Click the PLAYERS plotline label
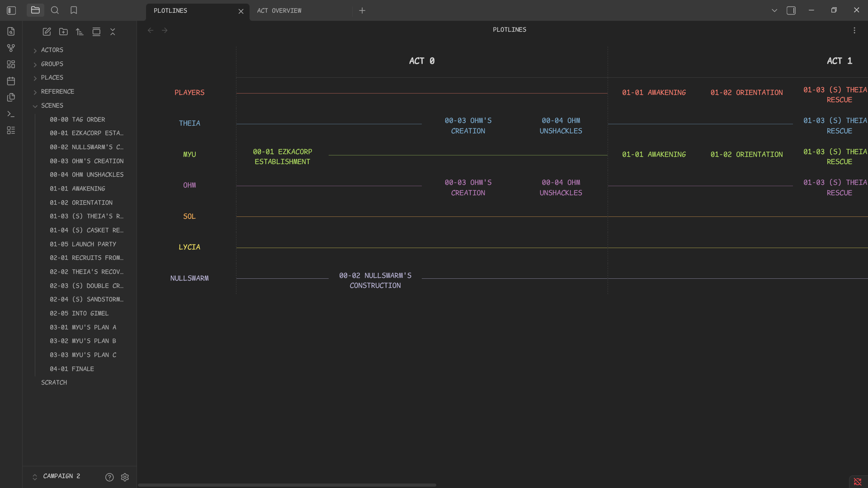This screenshot has width=868, height=488. 189,93
